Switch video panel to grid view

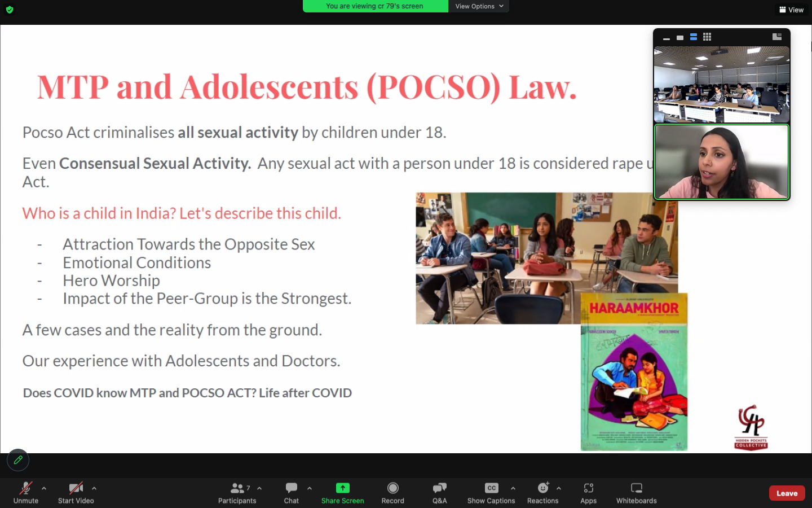pos(707,37)
